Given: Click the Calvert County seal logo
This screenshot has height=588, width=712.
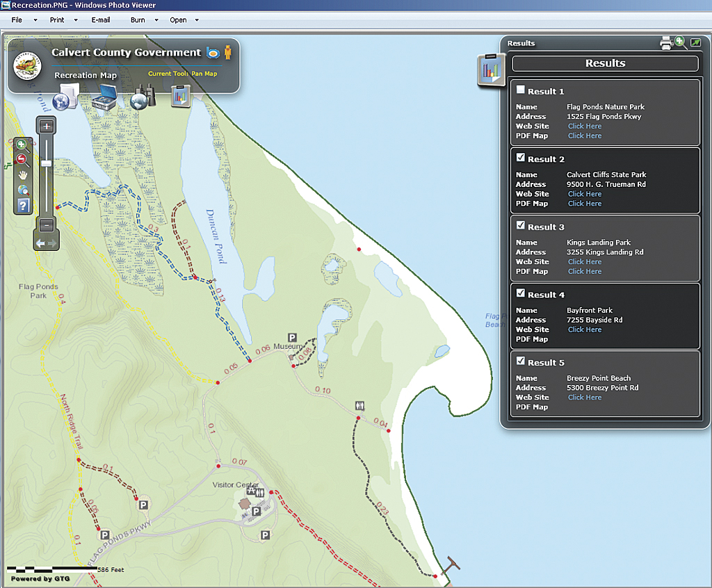Looking at the screenshot, I should coord(27,66).
